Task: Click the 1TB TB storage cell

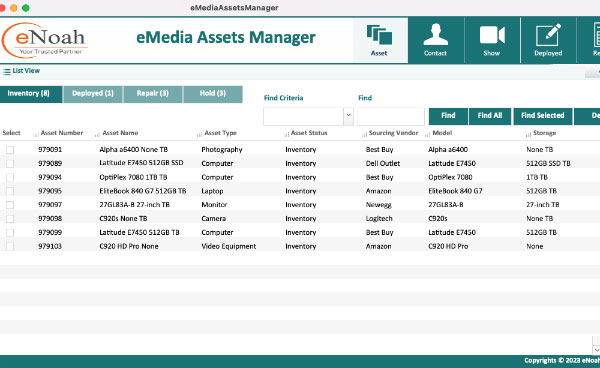Action: coord(537,177)
